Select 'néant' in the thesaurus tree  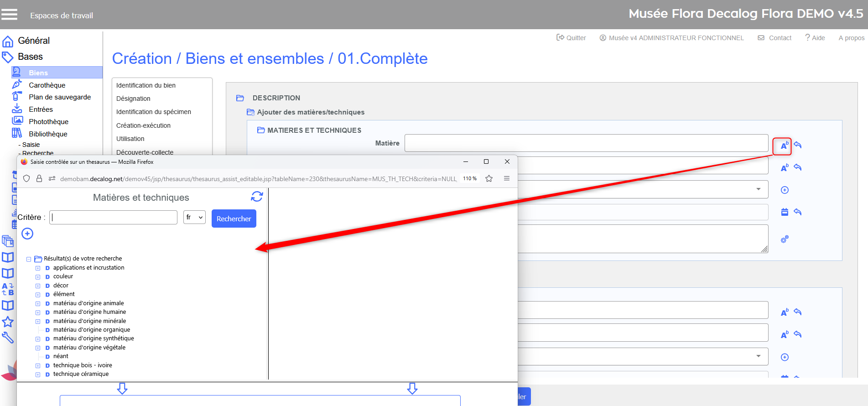coord(61,356)
